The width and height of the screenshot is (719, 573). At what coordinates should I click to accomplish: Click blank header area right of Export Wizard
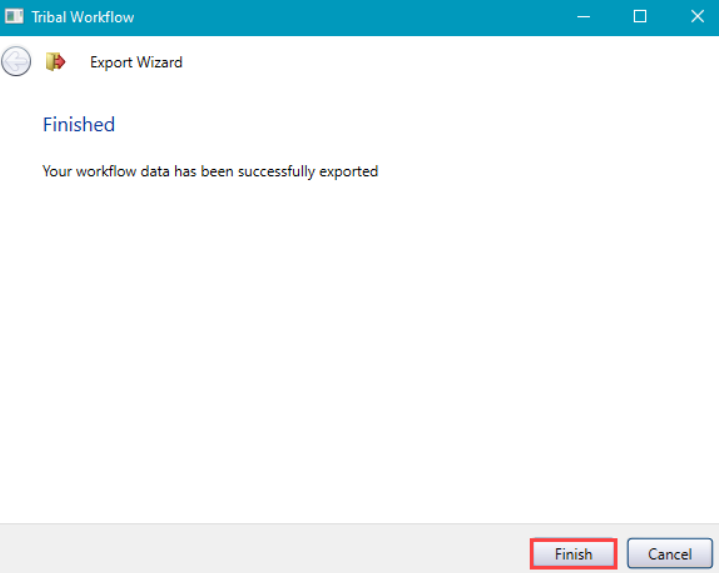click(450, 62)
